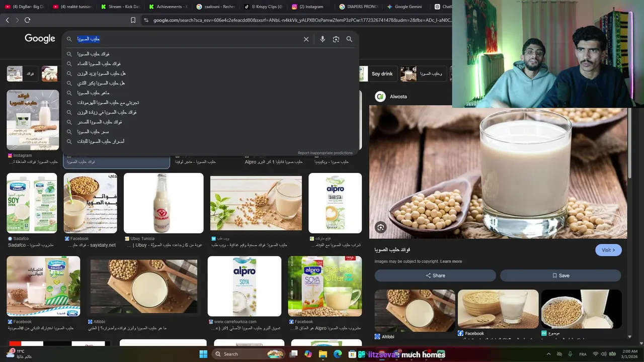Viewport: 644px width, 362px height.
Task: Open the weather widget showing 11°C
Action: 20,354
